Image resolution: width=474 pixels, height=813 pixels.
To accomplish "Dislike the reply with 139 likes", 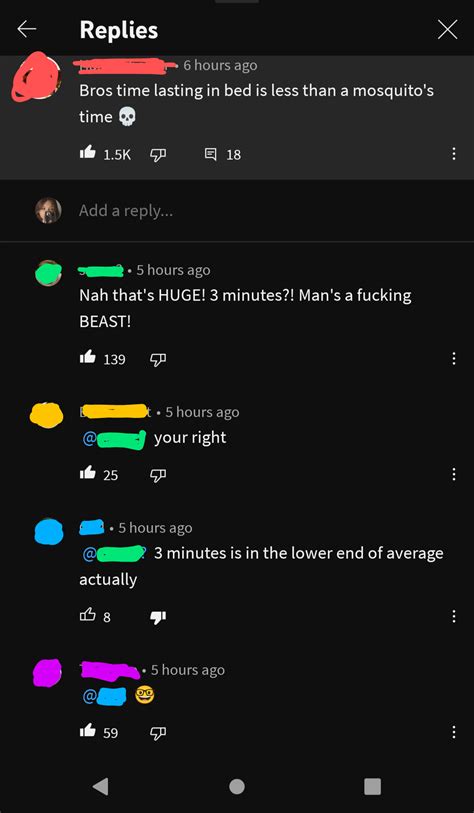I will coord(158,359).
